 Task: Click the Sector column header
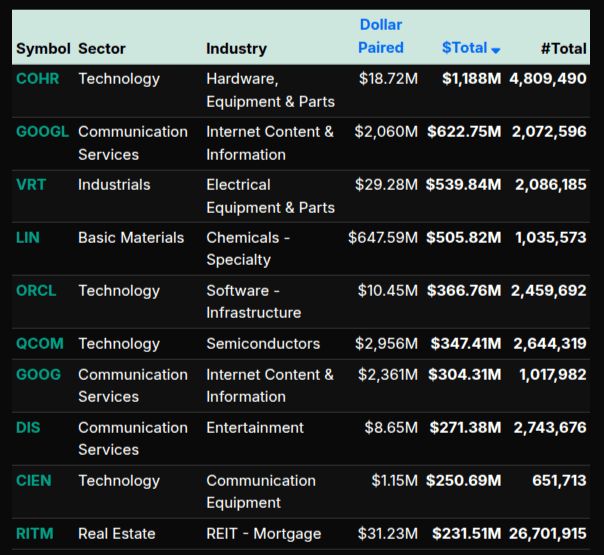click(x=102, y=48)
